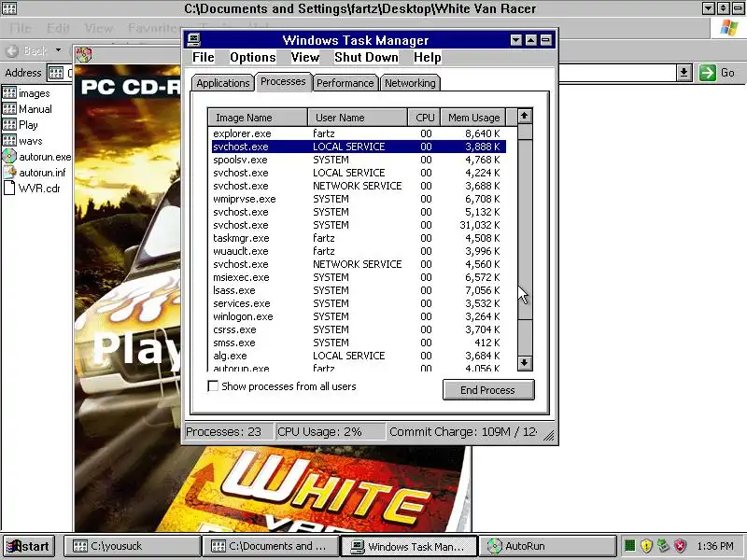Switch to the Applications tab
747x560 pixels.
coord(223,83)
